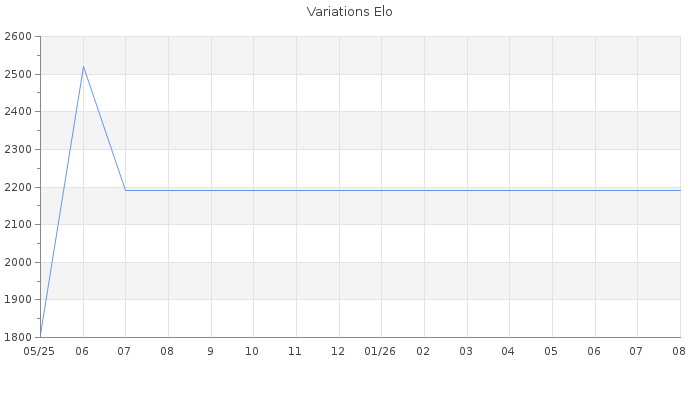This screenshot has width=700, height=400.
Task: Click the flat Elo line above month 11
Action: (x=296, y=191)
